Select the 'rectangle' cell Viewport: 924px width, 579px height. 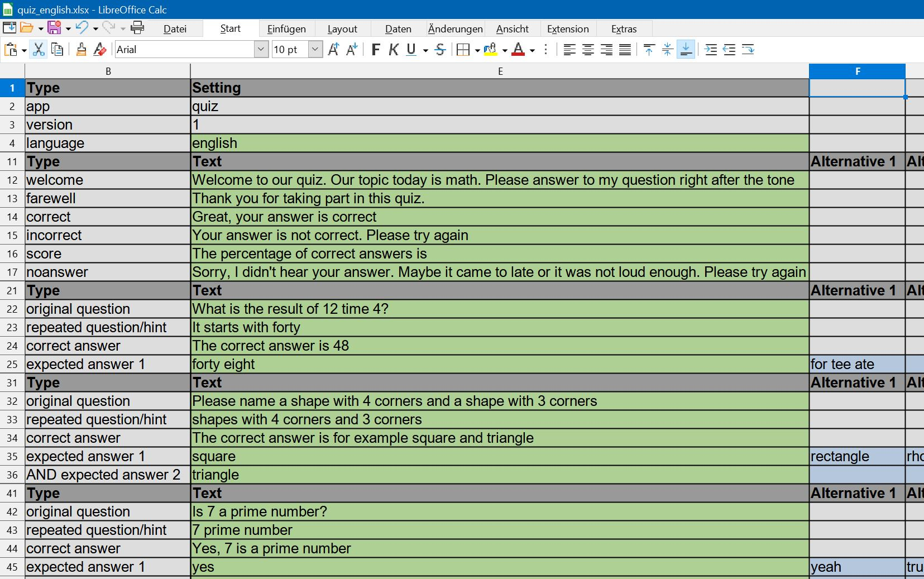pos(857,456)
